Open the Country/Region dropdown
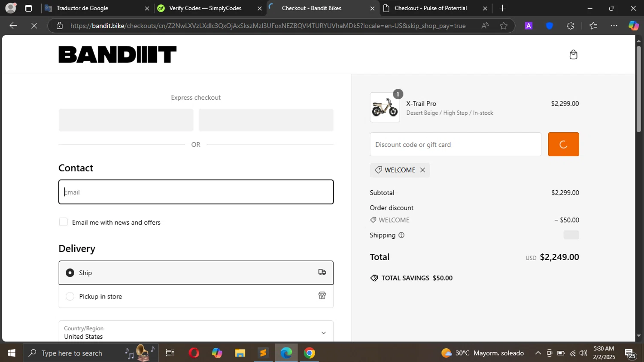Screen dimensions: 644x362 [196, 332]
